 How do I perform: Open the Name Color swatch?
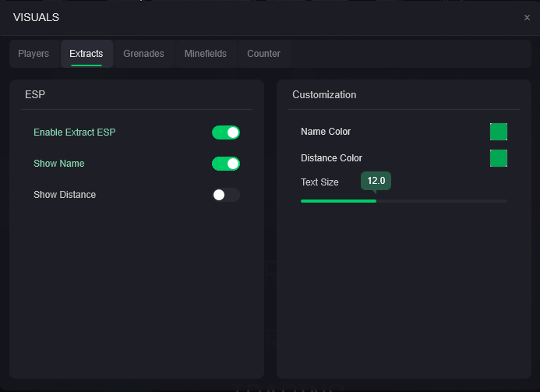point(499,132)
